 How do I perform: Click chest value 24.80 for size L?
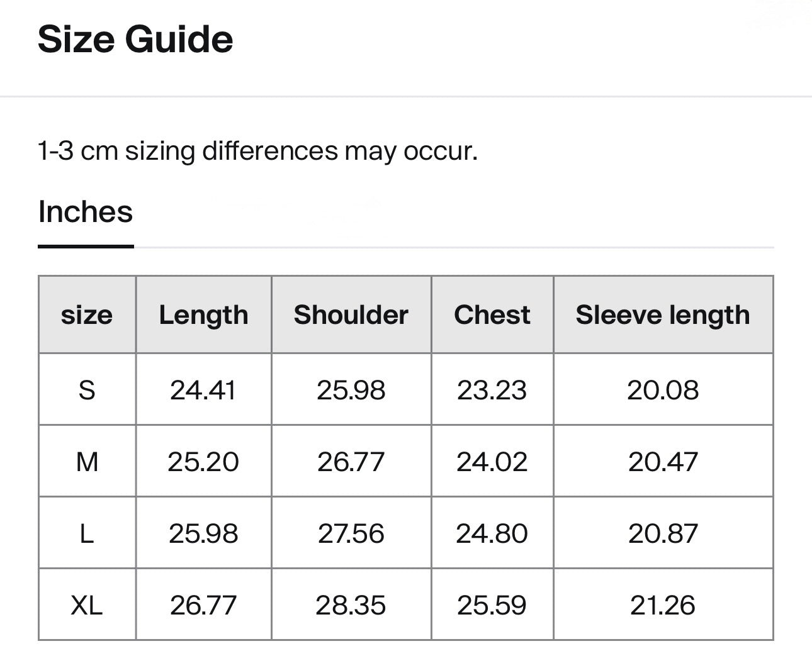tap(492, 533)
